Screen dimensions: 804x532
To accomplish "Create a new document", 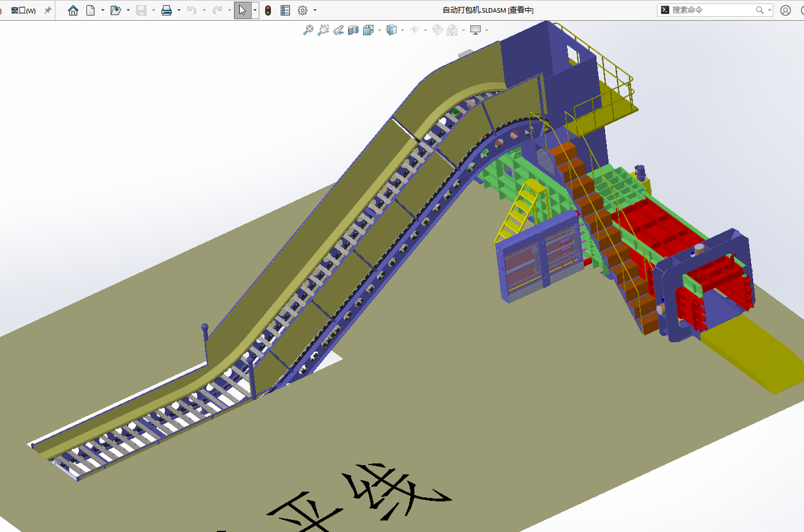I will click(x=90, y=10).
